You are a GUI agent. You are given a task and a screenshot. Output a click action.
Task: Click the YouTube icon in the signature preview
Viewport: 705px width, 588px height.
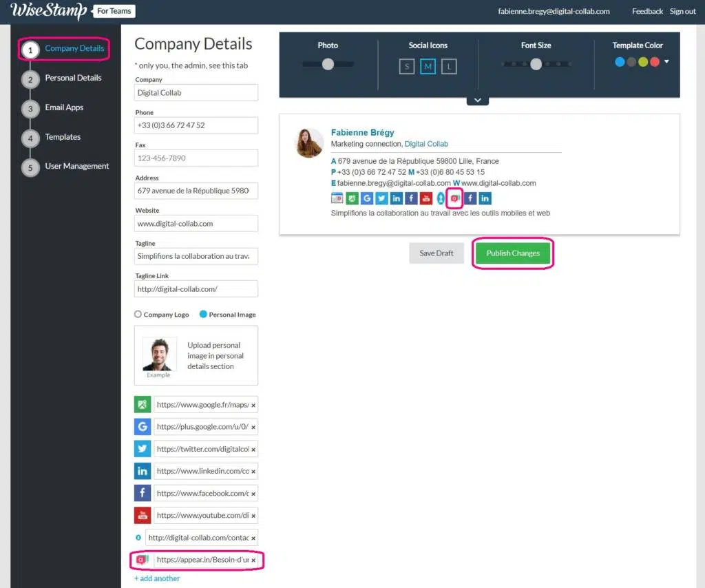(x=425, y=198)
